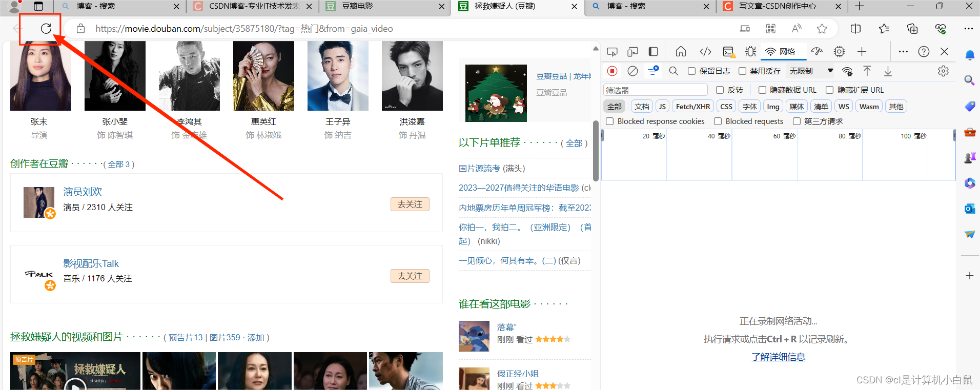Open network conditions wifi gear icon
Screen dimensions: 980x390
coord(847,71)
